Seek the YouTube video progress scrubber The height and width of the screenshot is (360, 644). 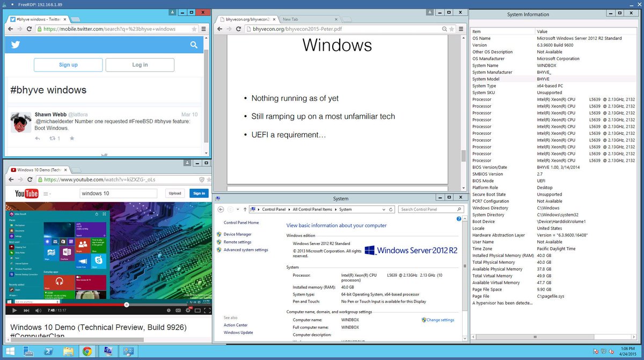126,304
